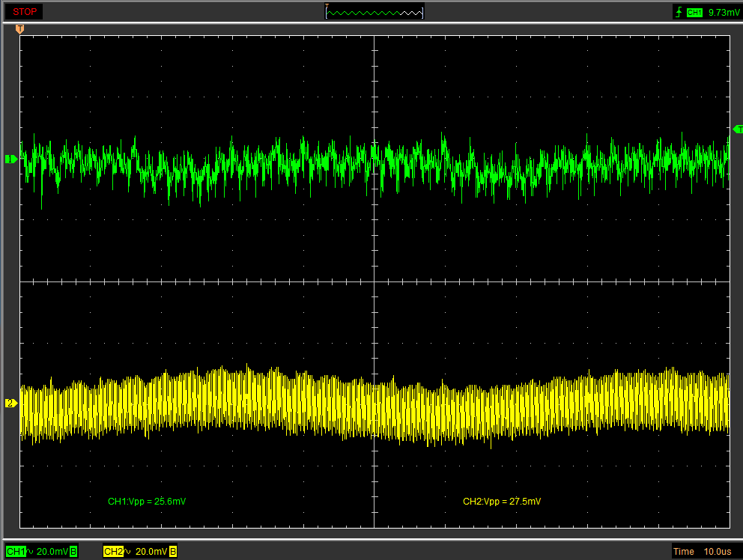Select the 9.73mV trigger level value

click(723, 12)
